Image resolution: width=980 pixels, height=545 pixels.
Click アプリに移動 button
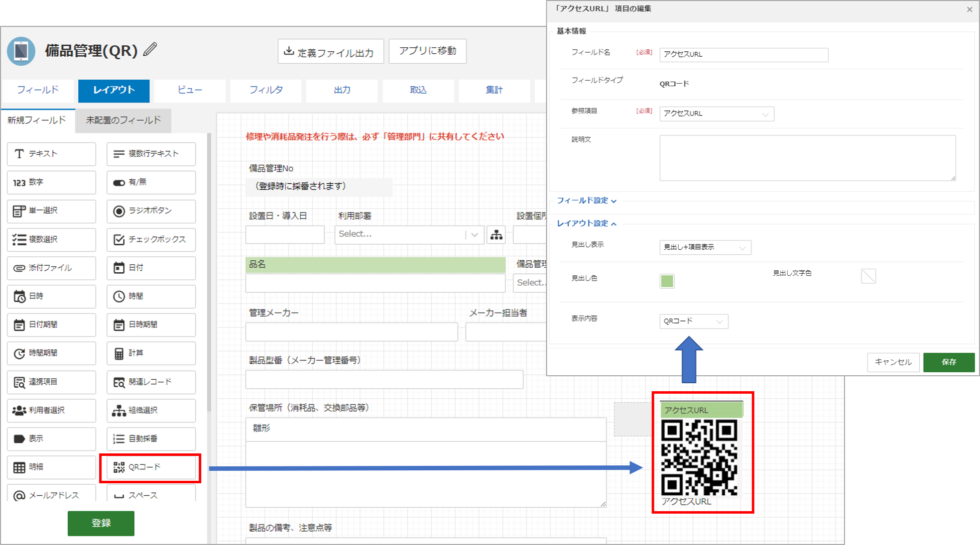[428, 51]
